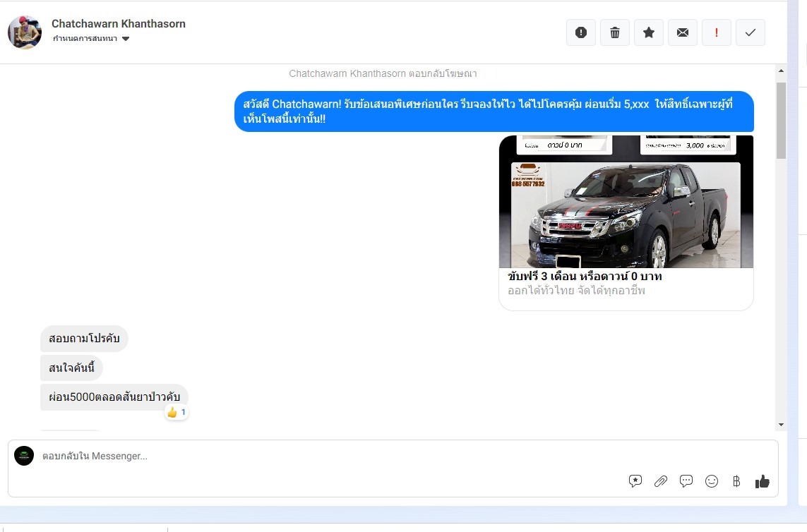Open the Isuzu pickup truck ad image
807x532 pixels.
click(x=626, y=201)
